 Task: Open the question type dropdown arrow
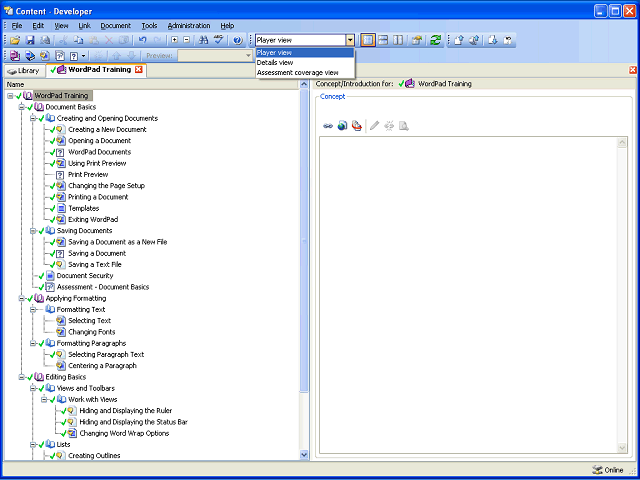(83, 55)
